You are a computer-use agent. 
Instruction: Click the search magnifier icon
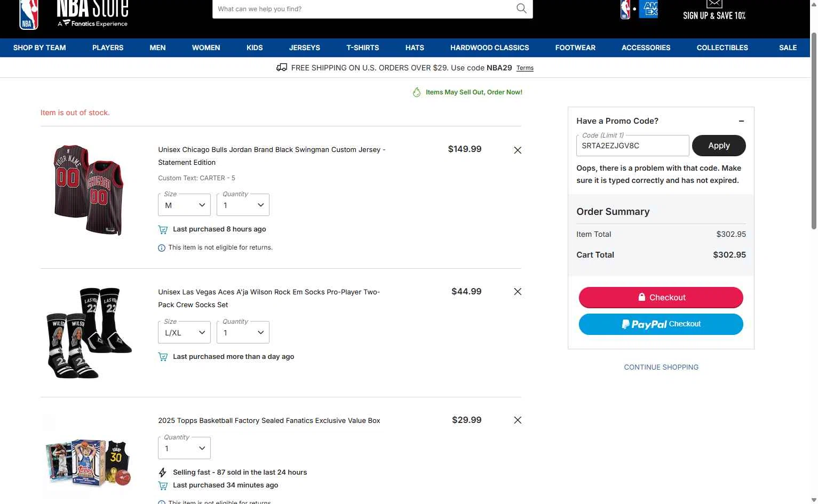(x=521, y=9)
